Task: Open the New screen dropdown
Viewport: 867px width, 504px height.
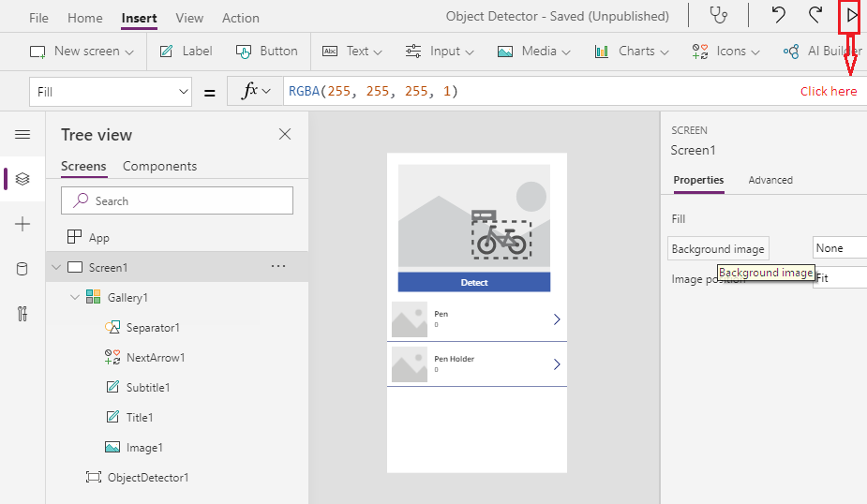Action: pyautogui.click(x=82, y=52)
